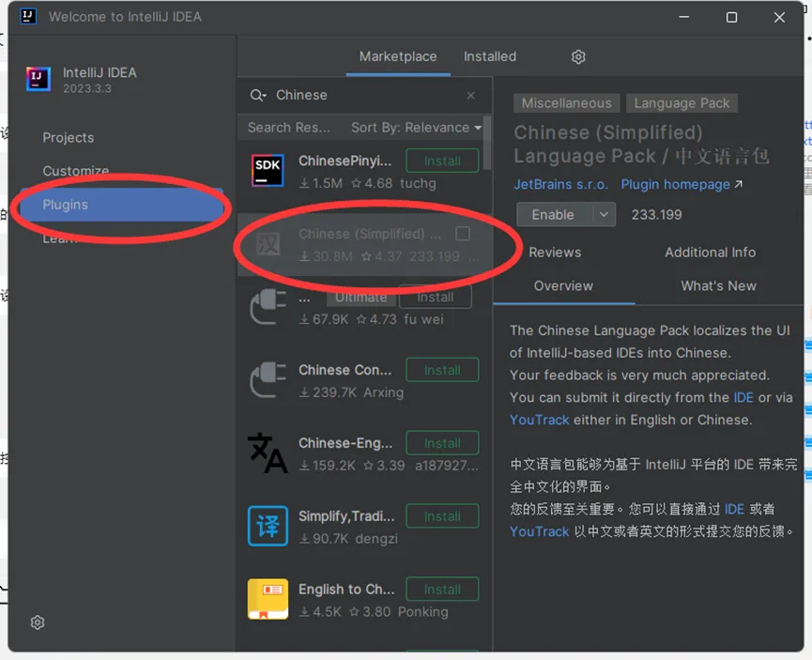
Task: Open the bottom-left options gear
Action: click(x=38, y=622)
